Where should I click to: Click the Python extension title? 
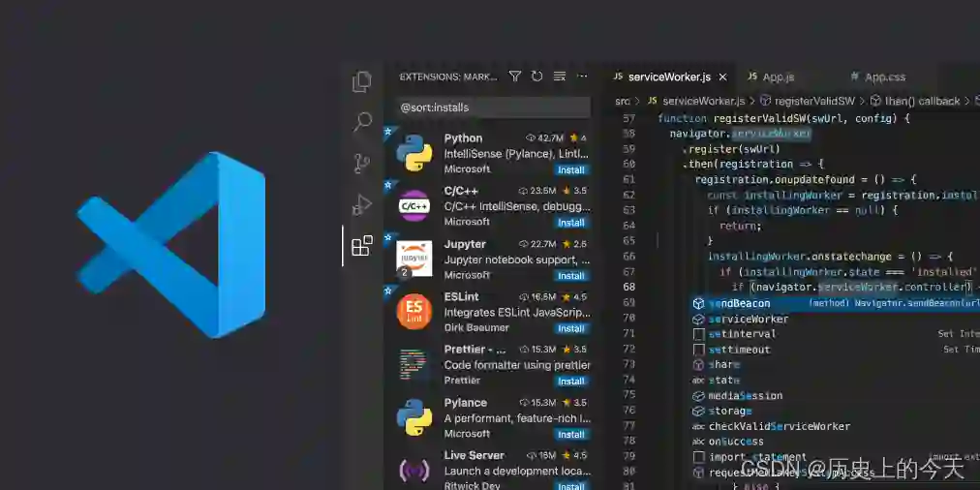[x=463, y=138]
